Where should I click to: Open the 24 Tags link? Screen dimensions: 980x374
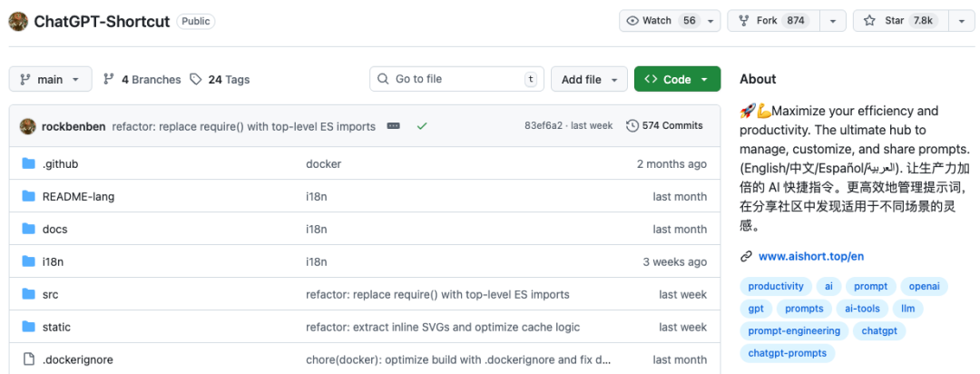[220, 80]
